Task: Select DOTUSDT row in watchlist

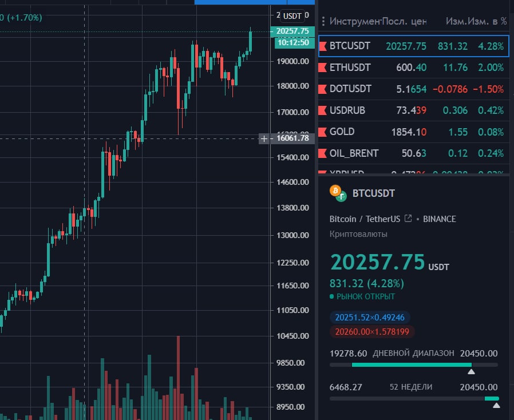Action: pos(414,89)
